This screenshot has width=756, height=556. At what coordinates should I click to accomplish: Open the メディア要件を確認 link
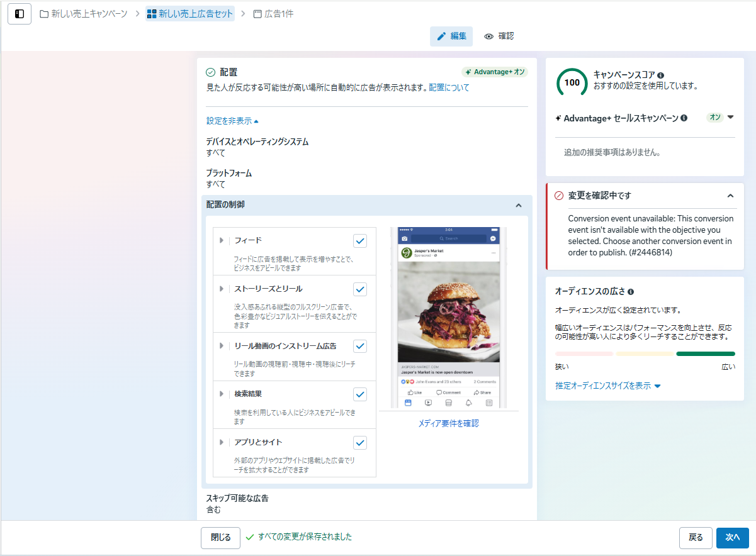click(x=448, y=423)
